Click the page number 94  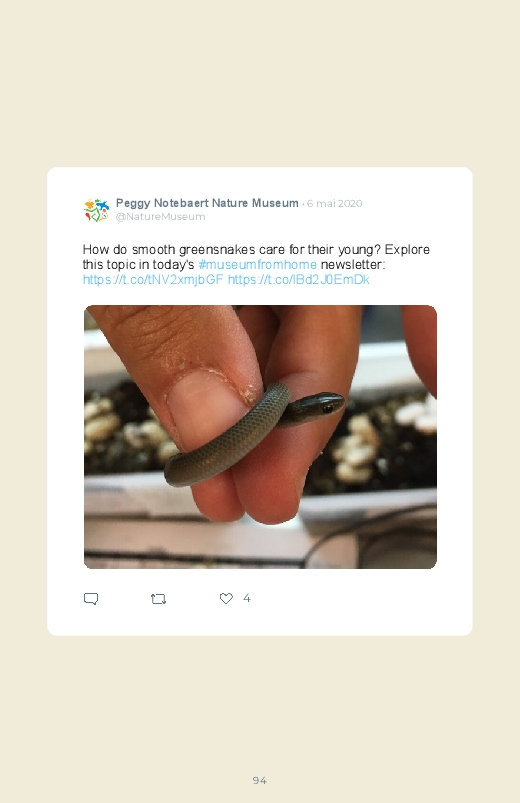point(260,780)
